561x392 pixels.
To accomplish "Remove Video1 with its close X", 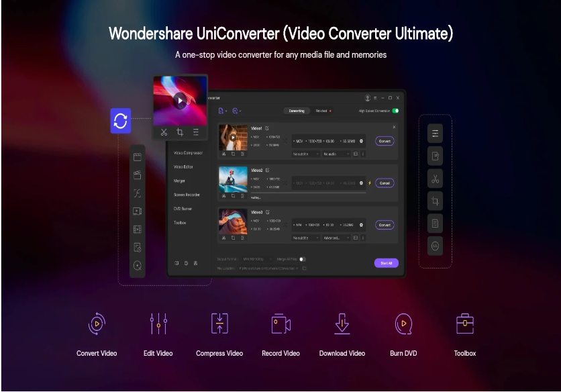I will [394, 127].
